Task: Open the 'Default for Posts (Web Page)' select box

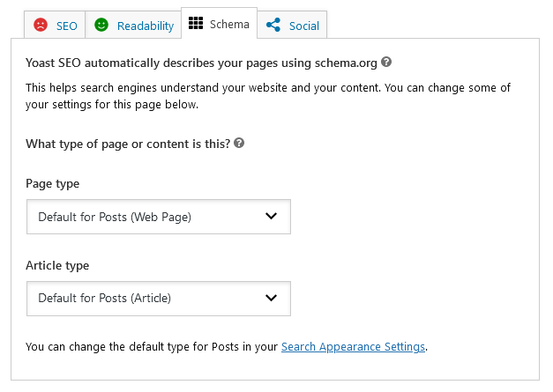Action: 159,217
